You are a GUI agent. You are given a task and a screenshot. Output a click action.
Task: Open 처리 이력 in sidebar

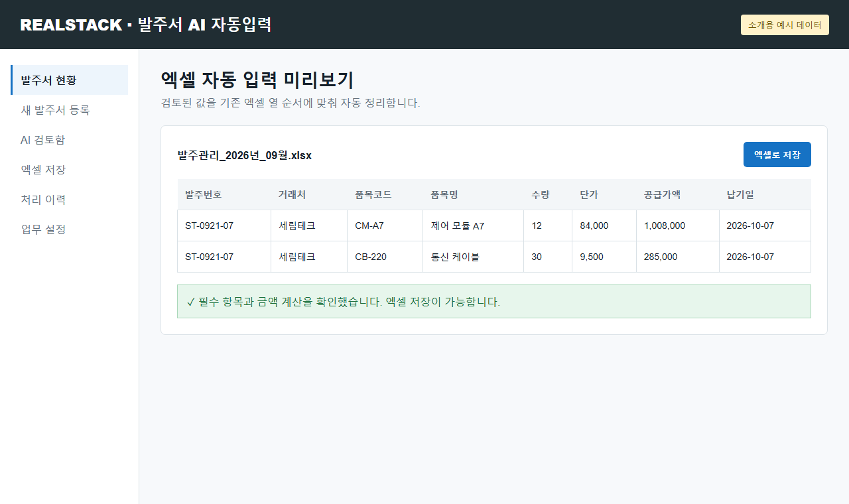click(x=70, y=200)
